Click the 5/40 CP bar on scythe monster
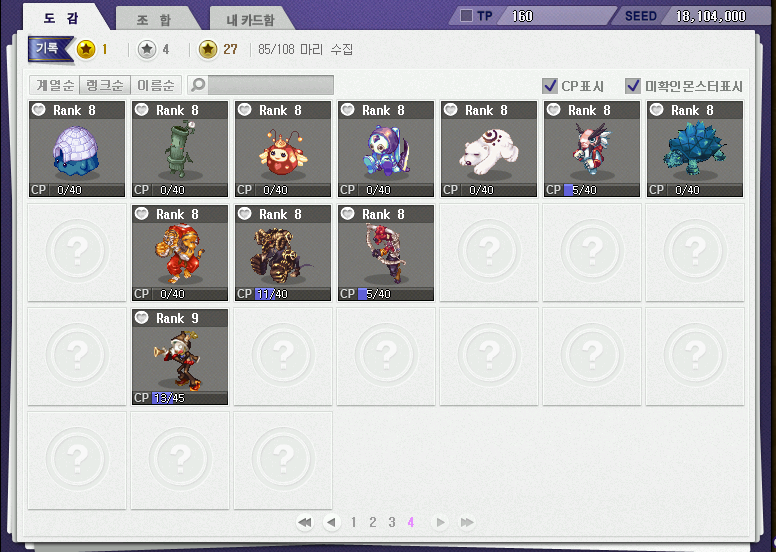Screen dimensions: 776x552 [395, 294]
